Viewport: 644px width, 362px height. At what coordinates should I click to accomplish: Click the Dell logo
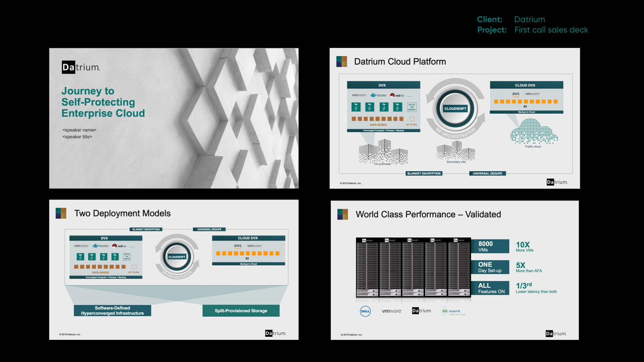click(365, 311)
